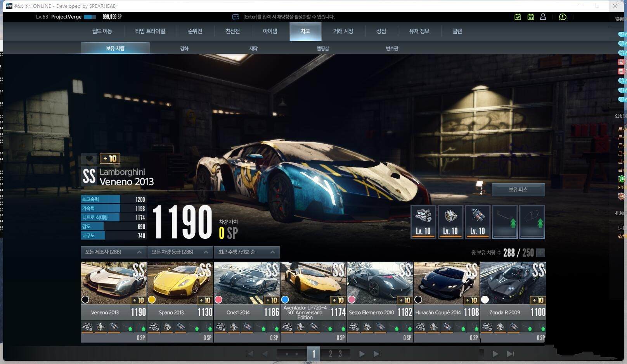
Task: Click the engine icon on the Spano 2013 card
Action: (154, 328)
